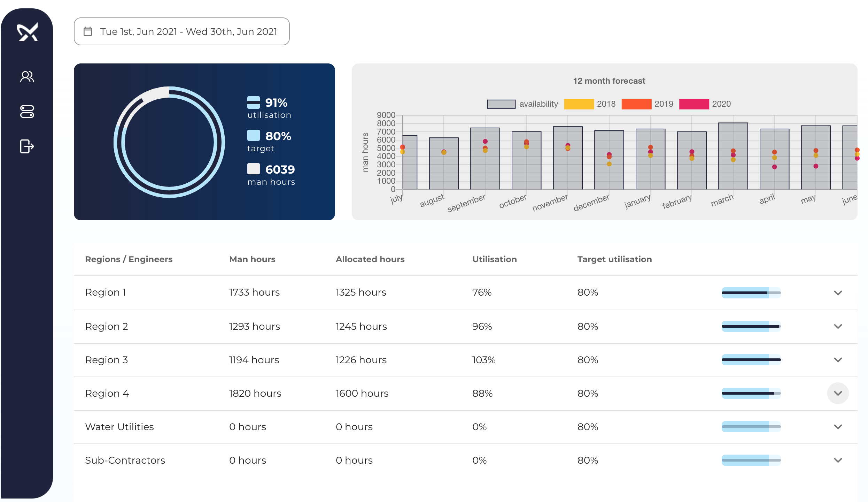This screenshot has height=502, width=868.
Task: Toggle 2018 series in forecast legend
Action: (x=579, y=104)
